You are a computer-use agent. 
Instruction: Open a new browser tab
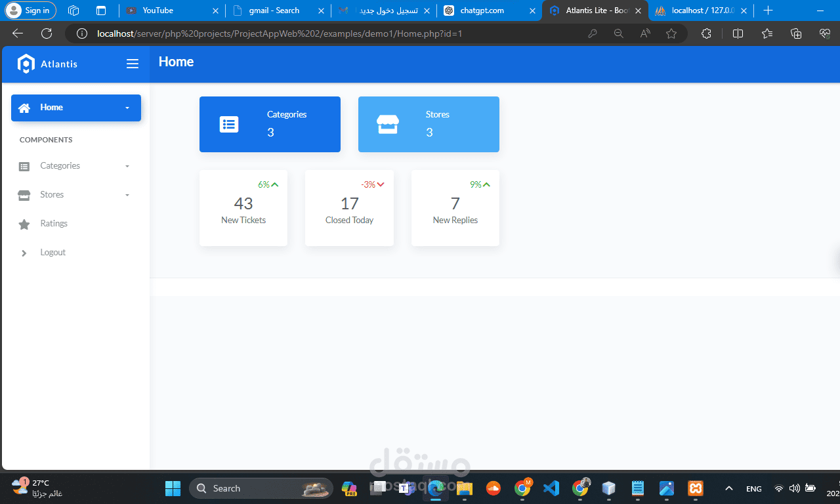point(768,10)
